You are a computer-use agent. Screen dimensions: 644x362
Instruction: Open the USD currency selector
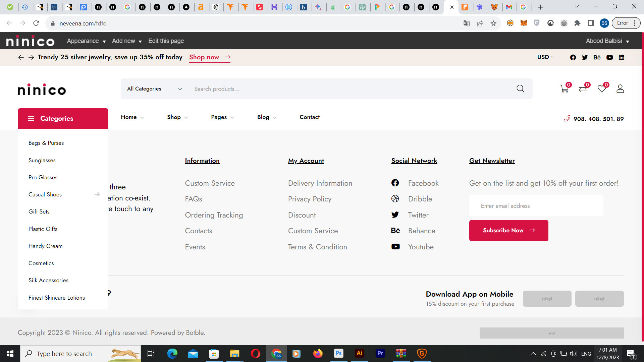(545, 57)
